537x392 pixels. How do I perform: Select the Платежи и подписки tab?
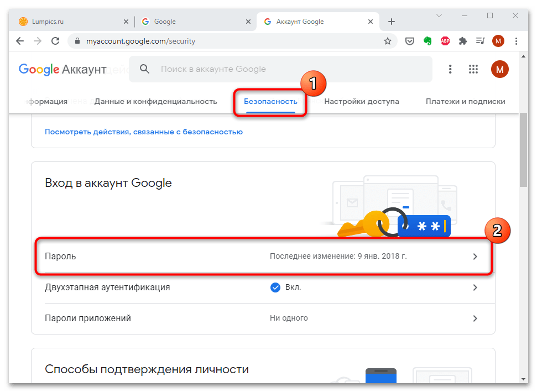(x=465, y=101)
